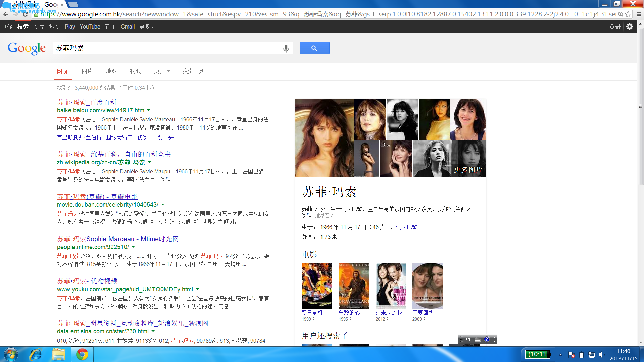Screen dimensions: 644x362
Task: Click the Google logo
Action: coord(27,49)
